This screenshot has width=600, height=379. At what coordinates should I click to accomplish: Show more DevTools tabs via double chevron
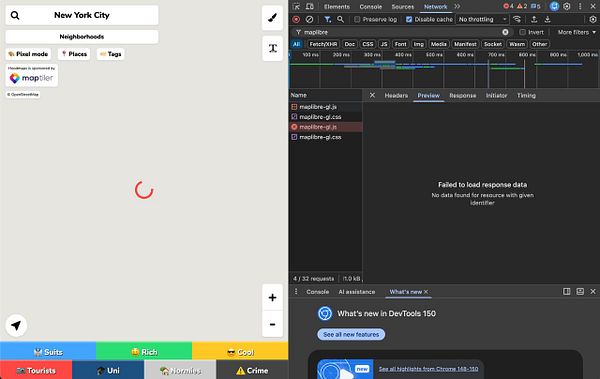pos(457,7)
